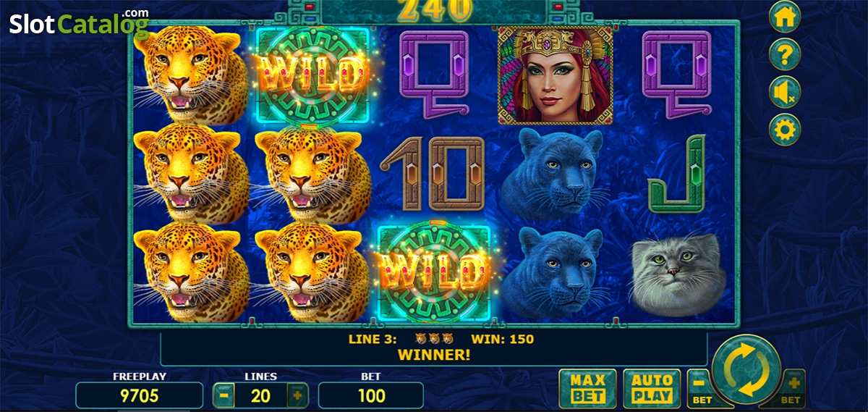
Task: Click the FREEPLAY balance 9705
Action: [140, 396]
